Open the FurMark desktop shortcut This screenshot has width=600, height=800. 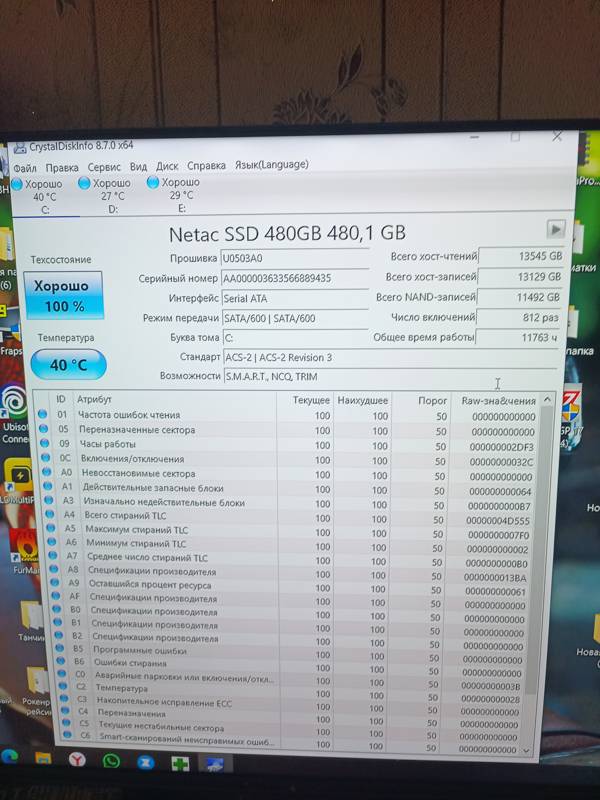(23, 548)
